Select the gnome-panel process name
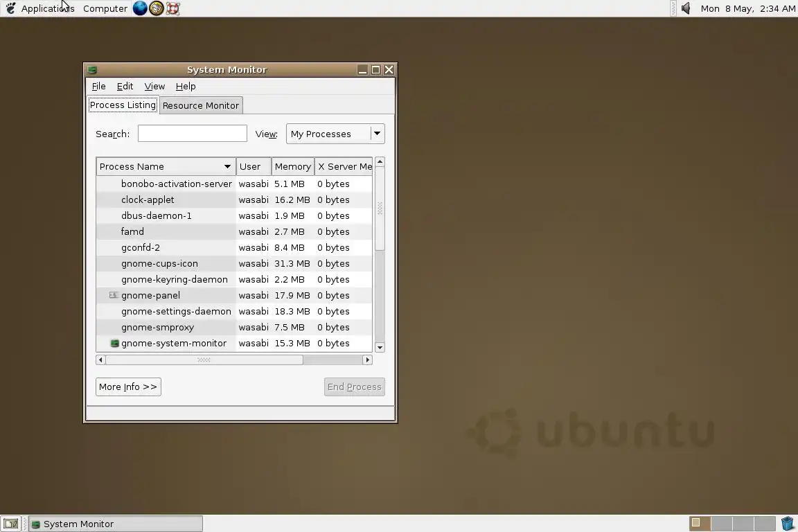798x532 pixels. click(150, 295)
